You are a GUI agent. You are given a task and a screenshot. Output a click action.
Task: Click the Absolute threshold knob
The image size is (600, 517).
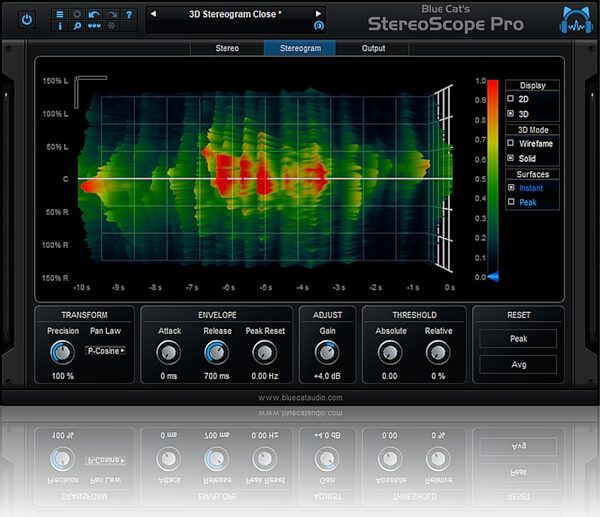[x=390, y=352]
